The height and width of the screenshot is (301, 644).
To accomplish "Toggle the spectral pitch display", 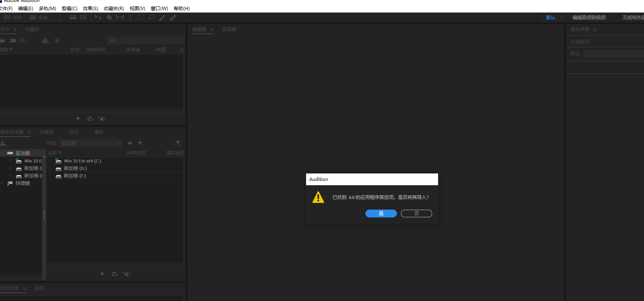I will [x=83, y=17].
